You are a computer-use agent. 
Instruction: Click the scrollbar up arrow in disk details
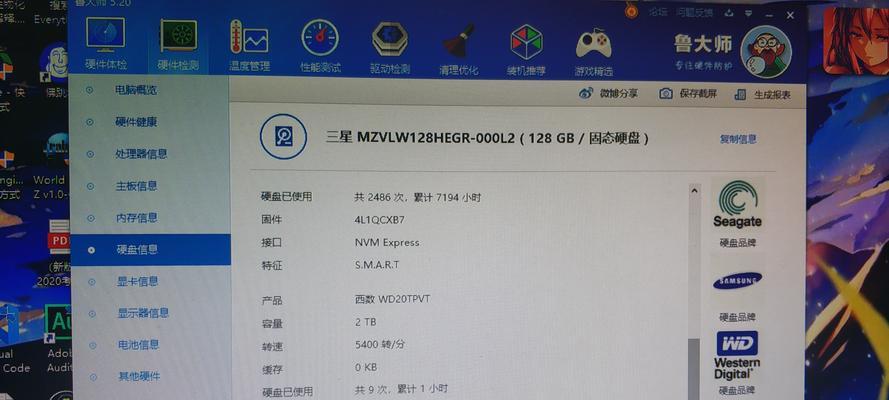(x=695, y=192)
